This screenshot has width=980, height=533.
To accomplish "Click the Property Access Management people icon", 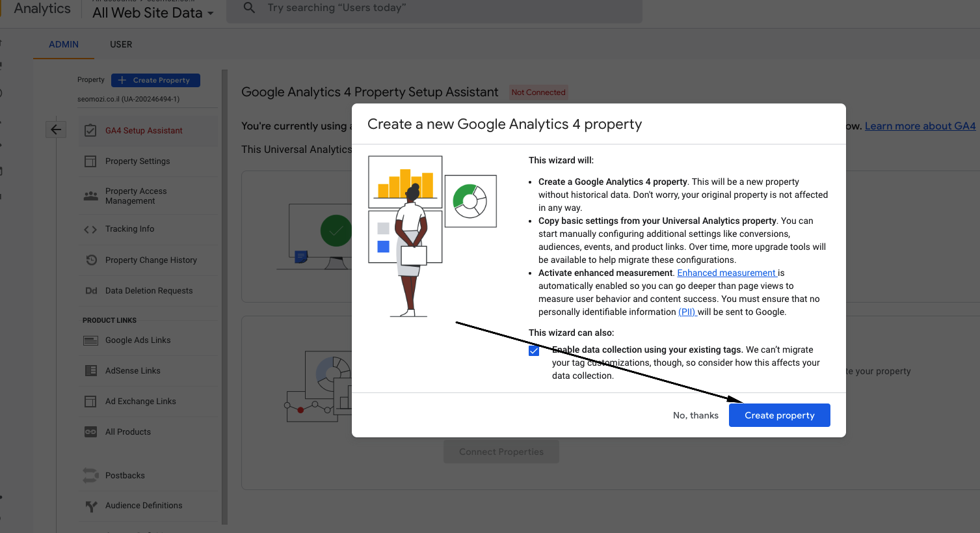I will 90,196.
